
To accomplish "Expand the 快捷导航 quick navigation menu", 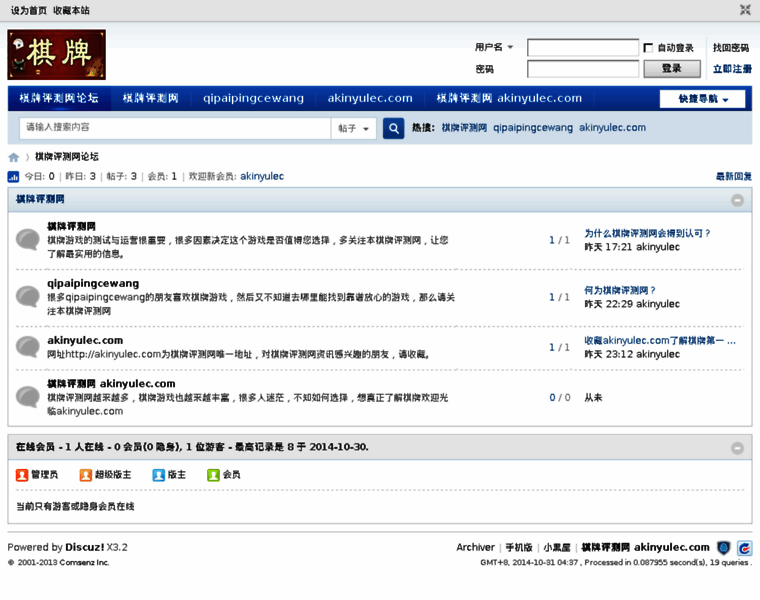I will point(702,99).
